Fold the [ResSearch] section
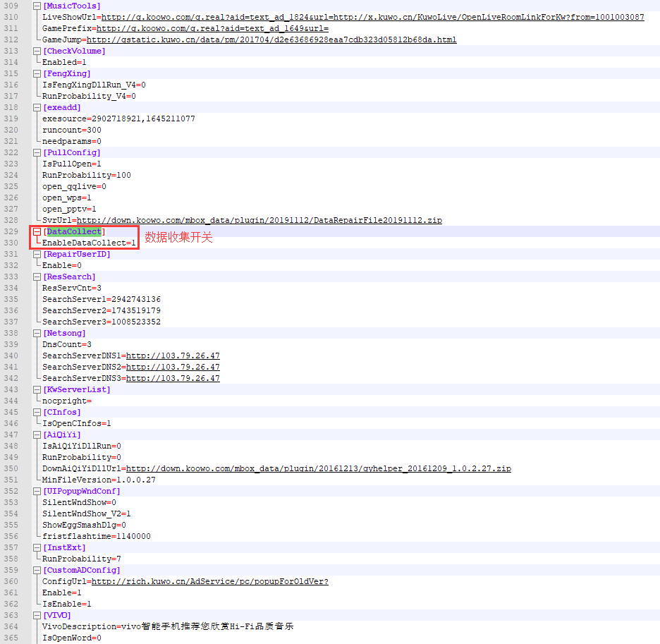Screen dimensions: 660x644 click(37, 277)
